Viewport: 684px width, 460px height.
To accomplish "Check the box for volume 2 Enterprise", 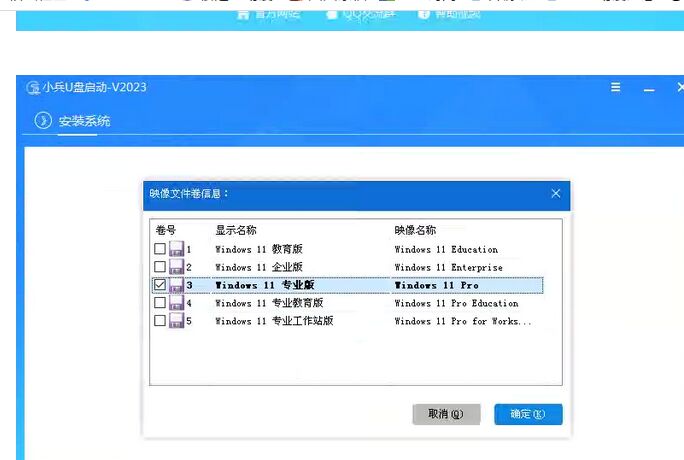I will [160, 267].
